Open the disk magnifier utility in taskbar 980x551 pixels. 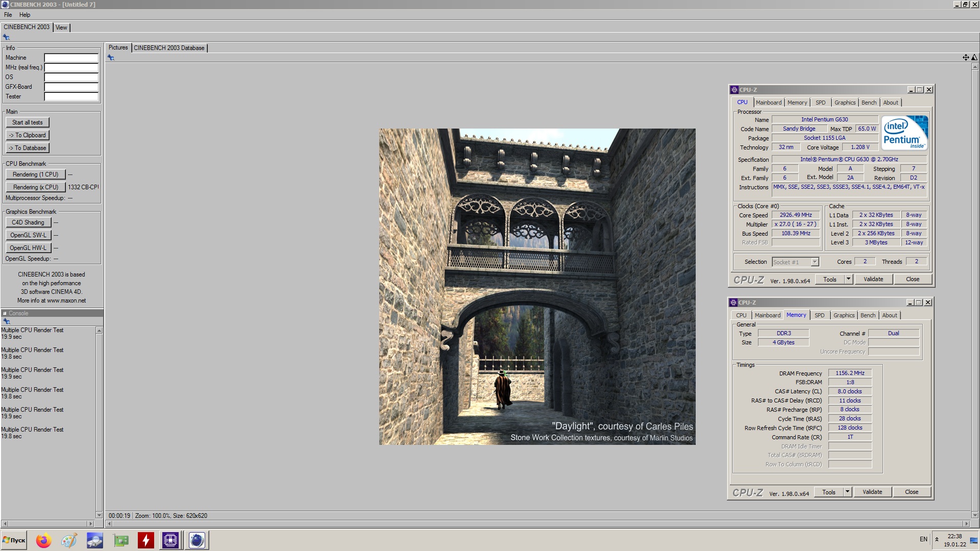pos(95,540)
